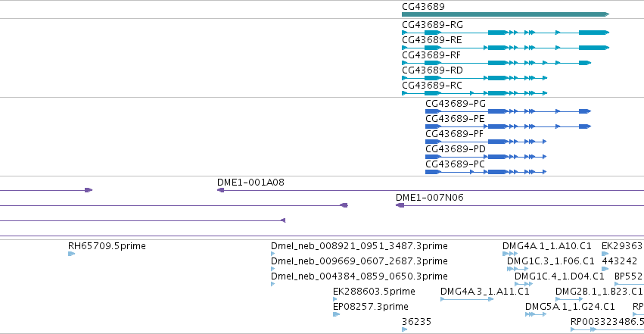Click the DME1-001A08 left arrowhead
The height and width of the screenshot is (334, 644).
tap(220, 190)
